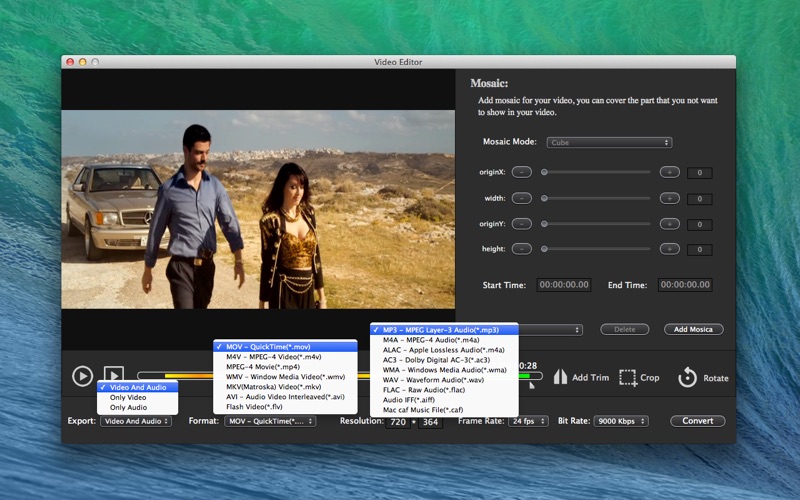Select WMV - Window Media Video format

(285, 377)
